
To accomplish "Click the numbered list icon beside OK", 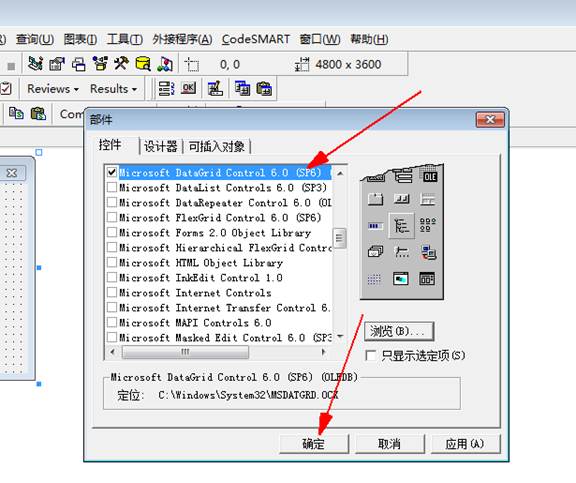I will click(x=166, y=89).
